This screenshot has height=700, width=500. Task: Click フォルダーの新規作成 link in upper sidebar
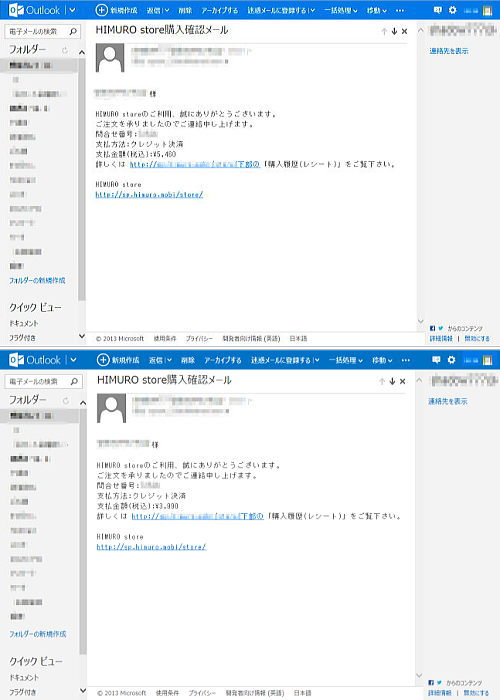37,280
